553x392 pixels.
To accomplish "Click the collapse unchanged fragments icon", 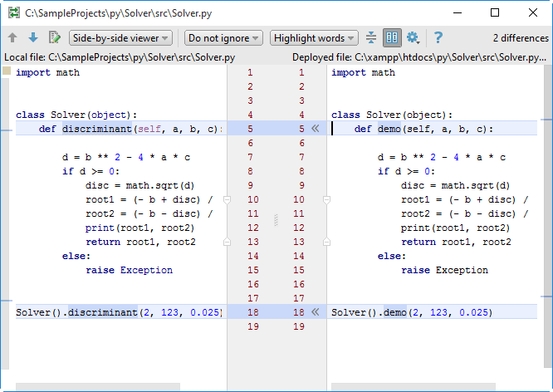I will pos(371,37).
